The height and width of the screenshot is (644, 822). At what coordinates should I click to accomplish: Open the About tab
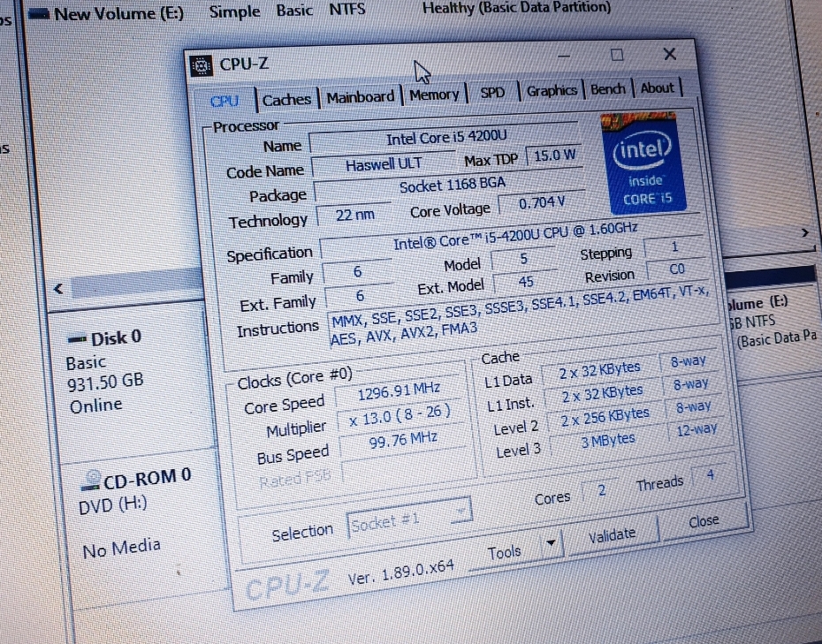click(658, 87)
